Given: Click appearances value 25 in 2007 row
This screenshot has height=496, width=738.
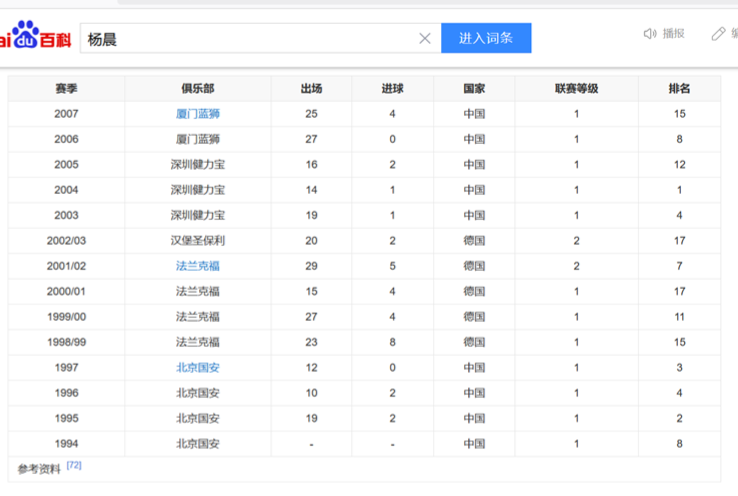Looking at the screenshot, I should pyautogui.click(x=312, y=114).
